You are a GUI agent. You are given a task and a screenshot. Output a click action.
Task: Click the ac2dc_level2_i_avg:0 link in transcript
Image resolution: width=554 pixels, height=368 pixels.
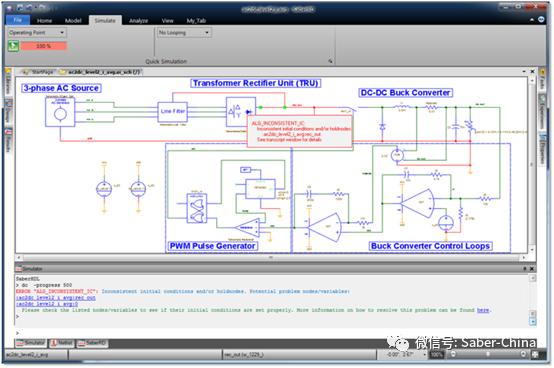[47, 304]
